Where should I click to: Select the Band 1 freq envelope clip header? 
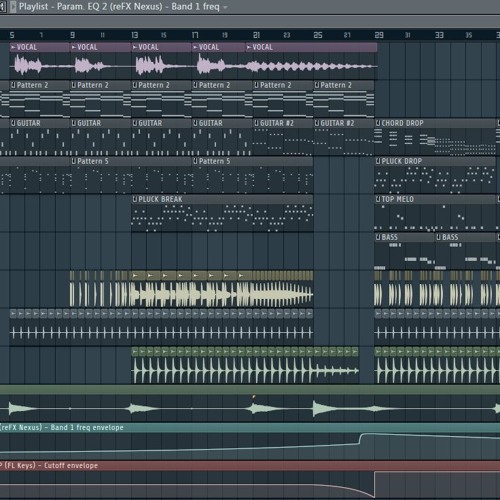250,428
